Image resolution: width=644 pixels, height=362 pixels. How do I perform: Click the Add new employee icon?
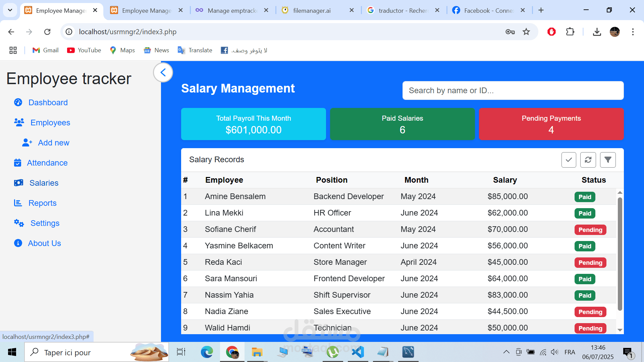click(27, 143)
